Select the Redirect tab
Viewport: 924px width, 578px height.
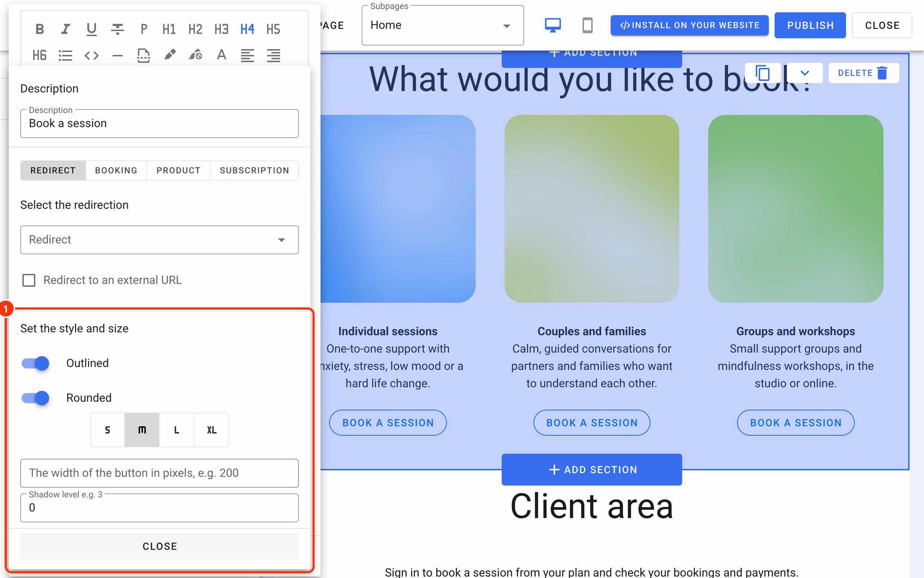click(53, 171)
